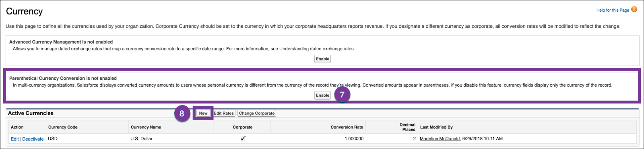Deactivate the USD currency
The height and width of the screenshot is (149, 644).
tap(33, 139)
